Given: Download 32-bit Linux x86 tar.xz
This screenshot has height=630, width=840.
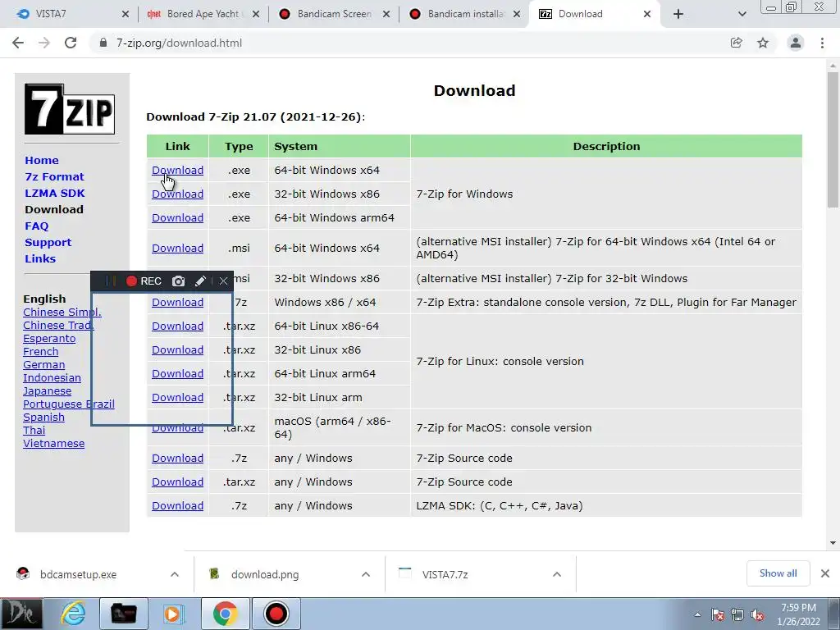Looking at the screenshot, I should click(177, 349).
